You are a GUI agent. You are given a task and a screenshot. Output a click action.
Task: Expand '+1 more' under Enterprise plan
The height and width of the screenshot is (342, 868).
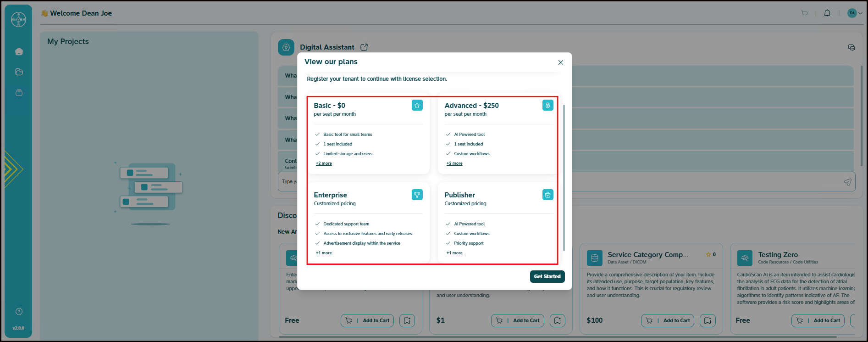(x=324, y=253)
